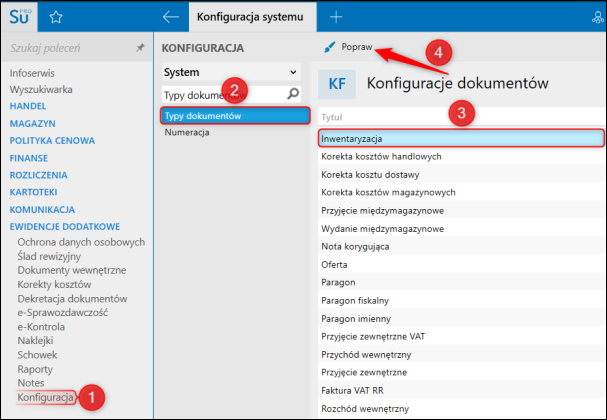
Task: Open Infoserwis in the sidebar
Action: pyautogui.click(x=32, y=73)
